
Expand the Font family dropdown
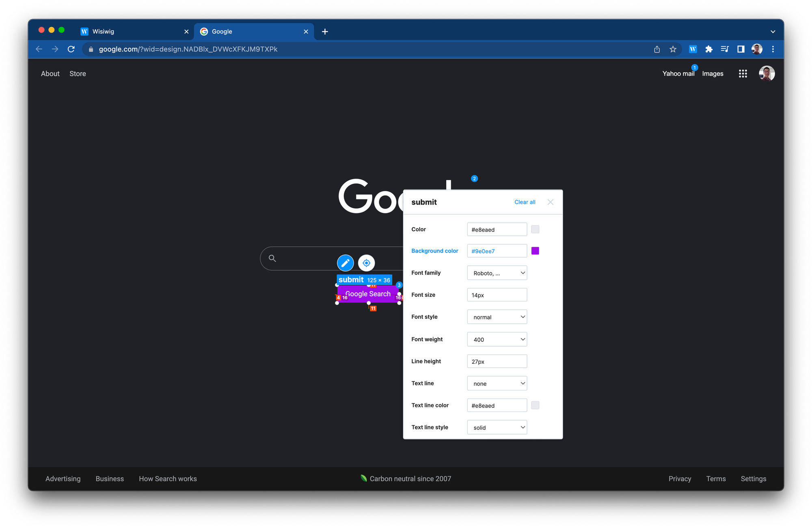point(497,273)
